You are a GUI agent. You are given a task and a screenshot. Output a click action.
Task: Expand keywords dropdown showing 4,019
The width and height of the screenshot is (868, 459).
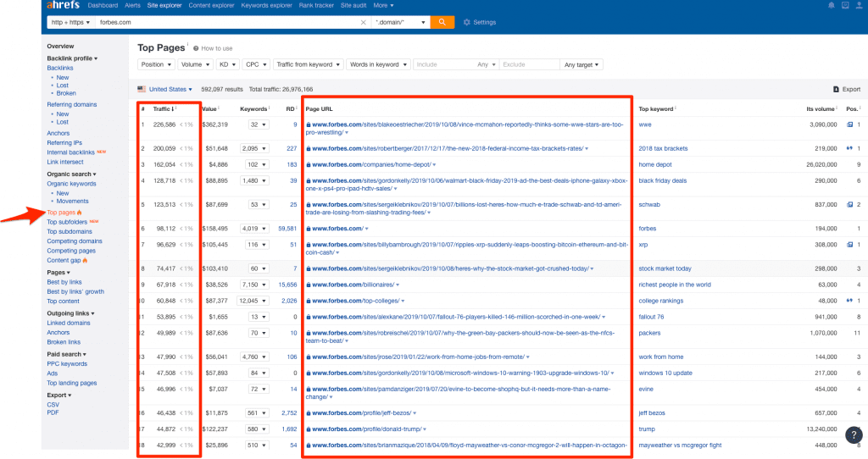(x=254, y=229)
